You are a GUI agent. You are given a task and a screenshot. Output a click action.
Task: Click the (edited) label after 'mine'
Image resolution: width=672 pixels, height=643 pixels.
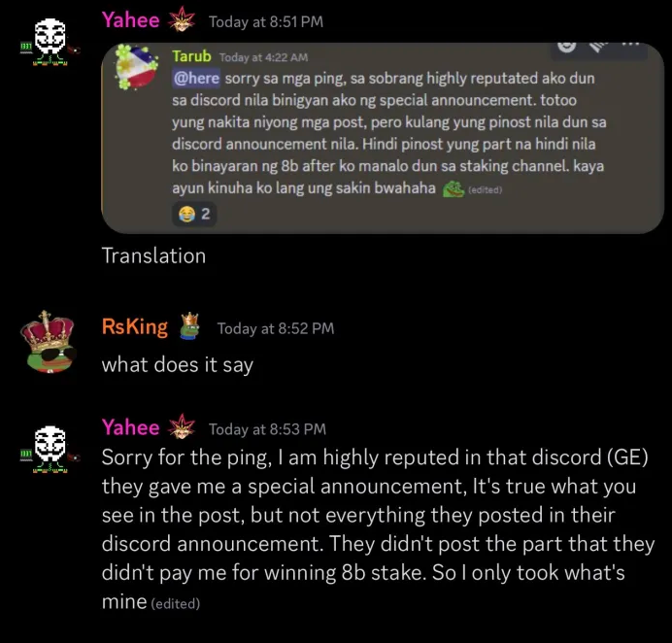[x=176, y=603]
